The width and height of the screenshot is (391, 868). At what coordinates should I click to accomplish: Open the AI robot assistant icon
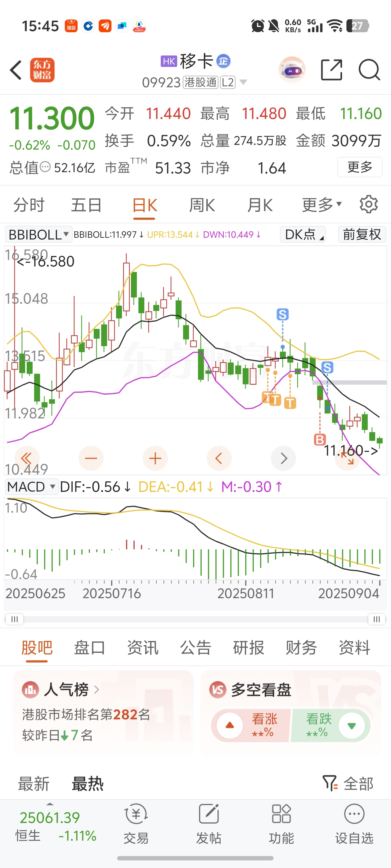click(292, 70)
